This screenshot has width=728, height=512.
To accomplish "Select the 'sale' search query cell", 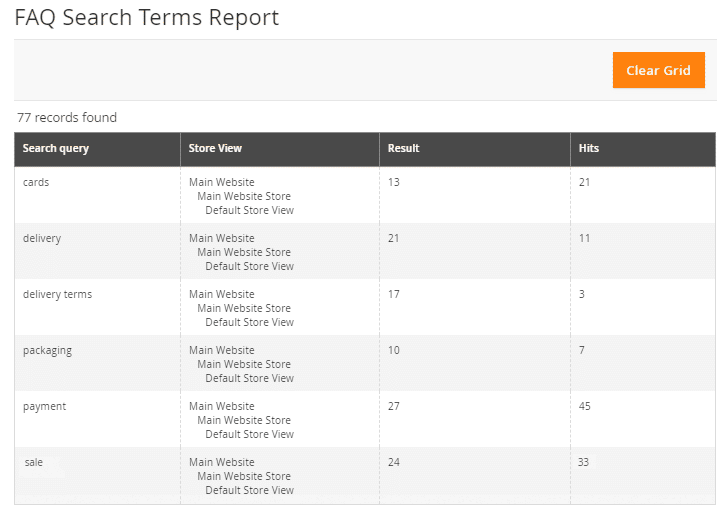I will [33, 462].
